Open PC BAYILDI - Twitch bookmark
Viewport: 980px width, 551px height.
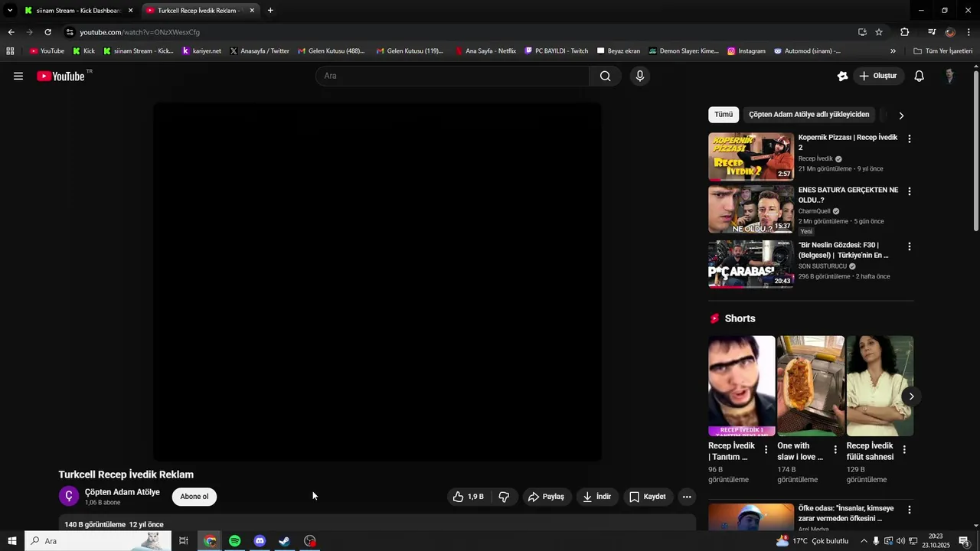[556, 51]
